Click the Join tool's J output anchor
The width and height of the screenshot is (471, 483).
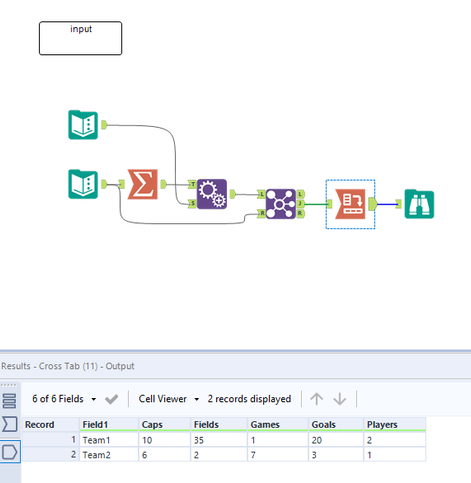[x=300, y=204]
